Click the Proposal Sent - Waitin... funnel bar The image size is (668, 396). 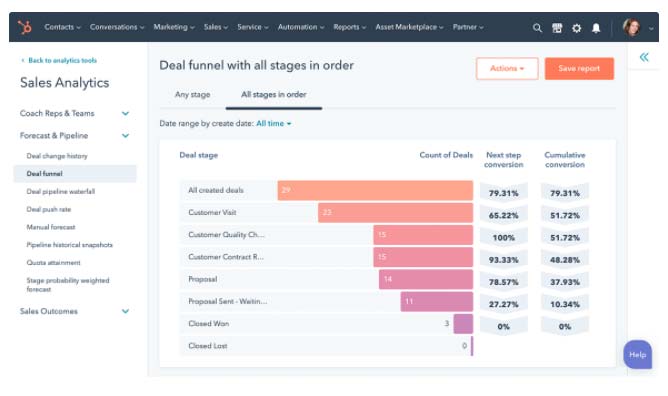point(437,301)
